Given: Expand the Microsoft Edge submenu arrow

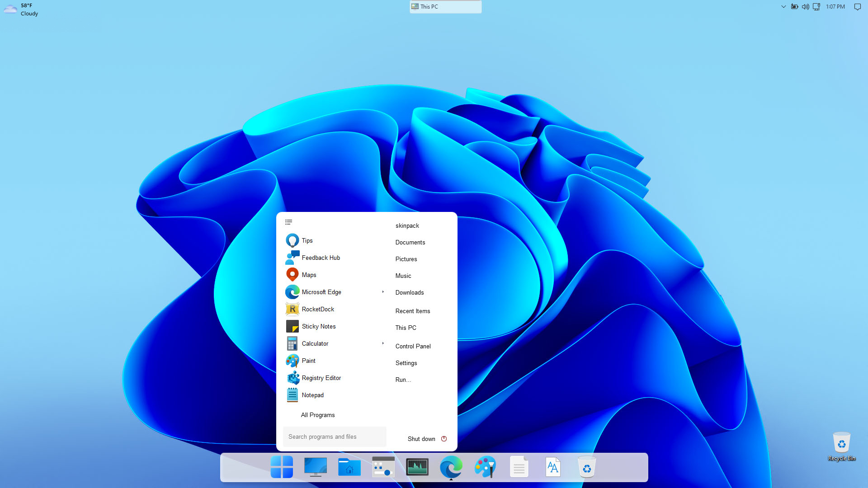Looking at the screenshot, I should (383, 292).
